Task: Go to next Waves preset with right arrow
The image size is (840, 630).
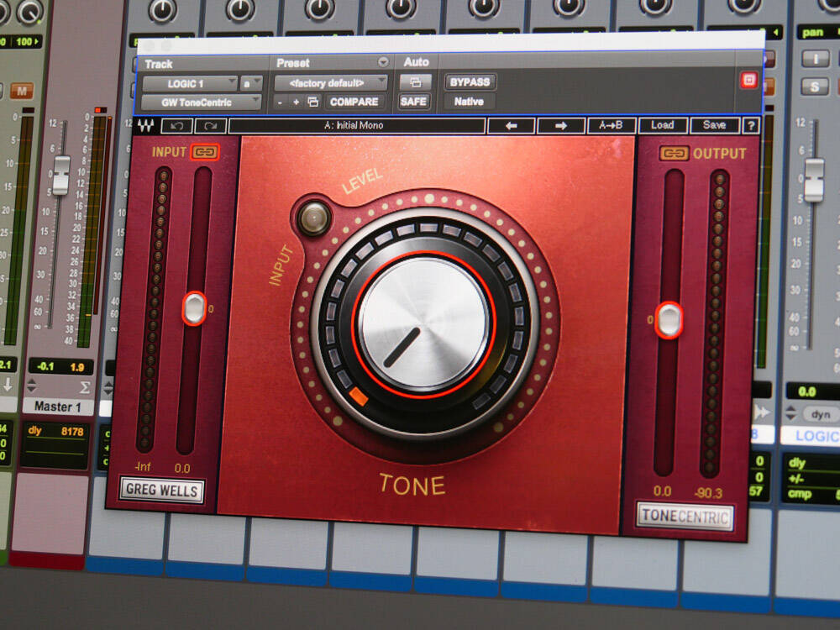Action: (561, 126)
